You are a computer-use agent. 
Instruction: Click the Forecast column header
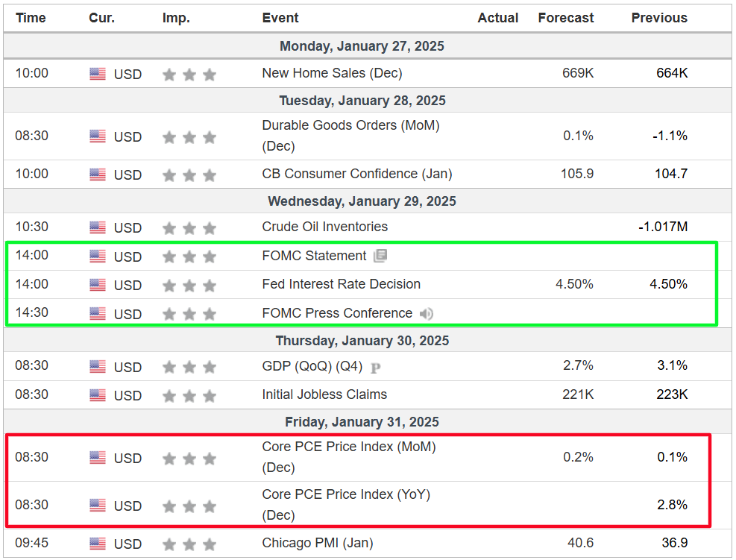tap(566, 18)
